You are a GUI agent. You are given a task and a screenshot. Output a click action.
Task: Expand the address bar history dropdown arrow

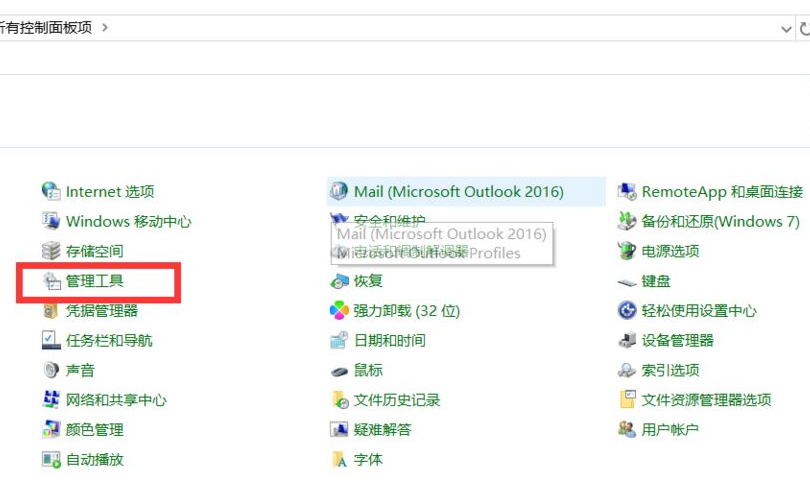(786, 29)
